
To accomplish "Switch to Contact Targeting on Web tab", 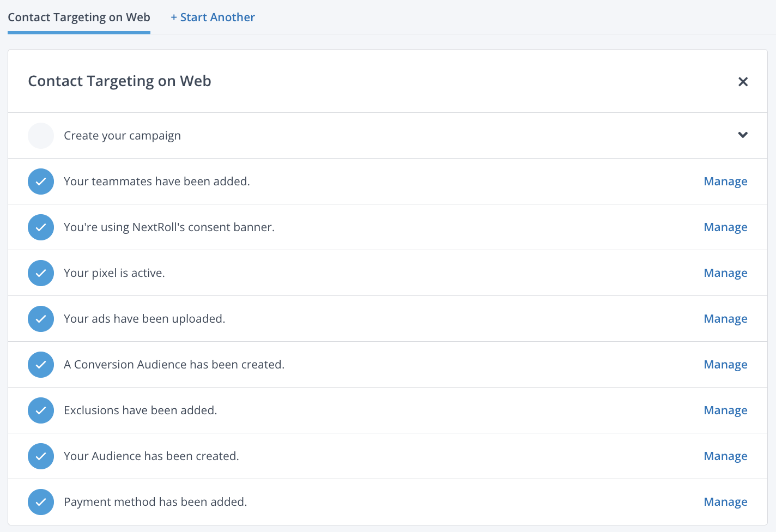I will (79, 17).
